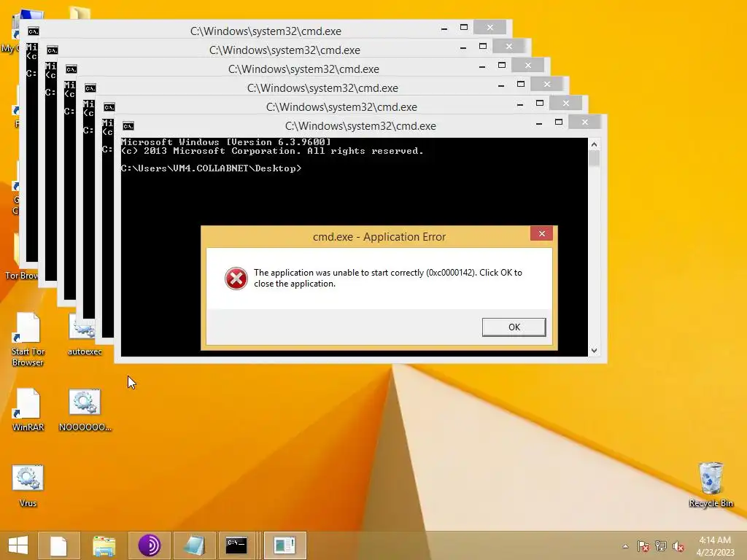Screen dimensions: 747x560
Task: Click the third cmd.exe window's title text
Action: [303, 69]
